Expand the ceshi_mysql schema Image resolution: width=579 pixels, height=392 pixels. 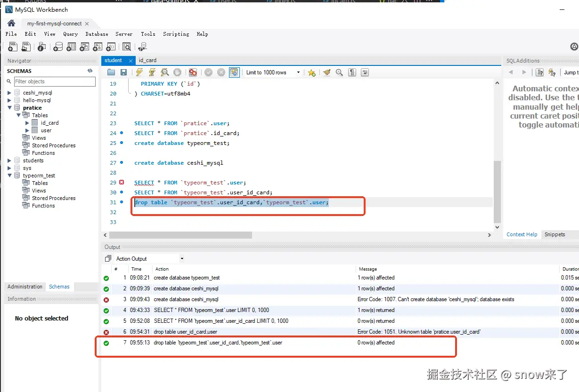click(9, 93)
